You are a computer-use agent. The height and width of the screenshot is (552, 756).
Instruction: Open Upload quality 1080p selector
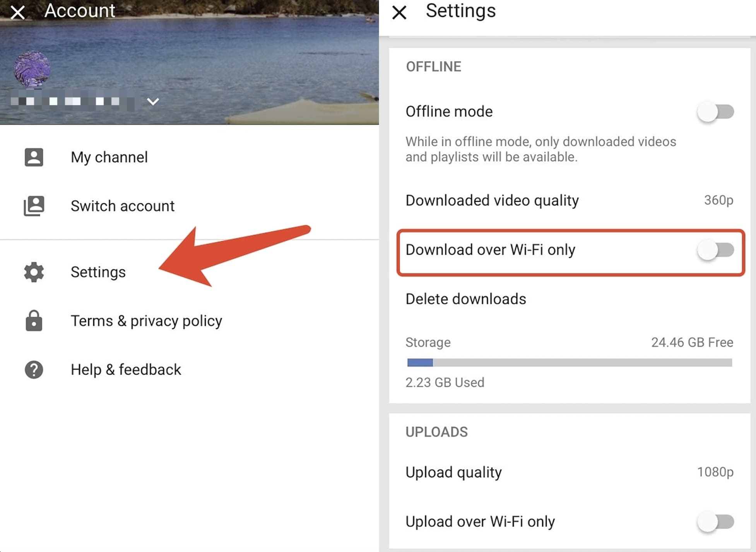pos(715,472)
